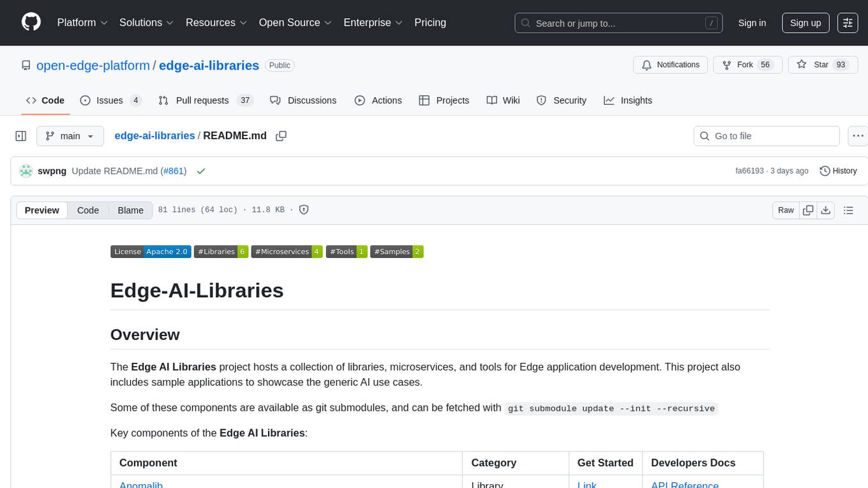Copy the README.md file path
This screenshot has height=488, width=868.
click(x=281, y=136)
